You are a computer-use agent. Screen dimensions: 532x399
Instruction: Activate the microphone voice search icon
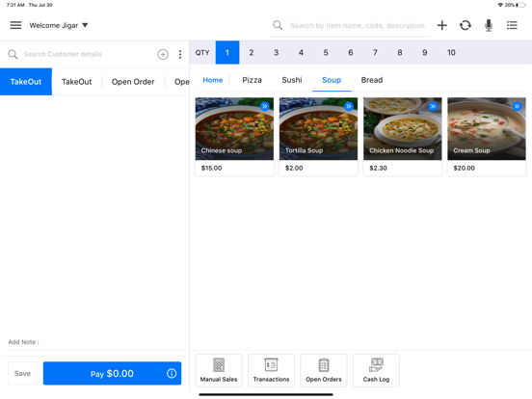point(489,25)
